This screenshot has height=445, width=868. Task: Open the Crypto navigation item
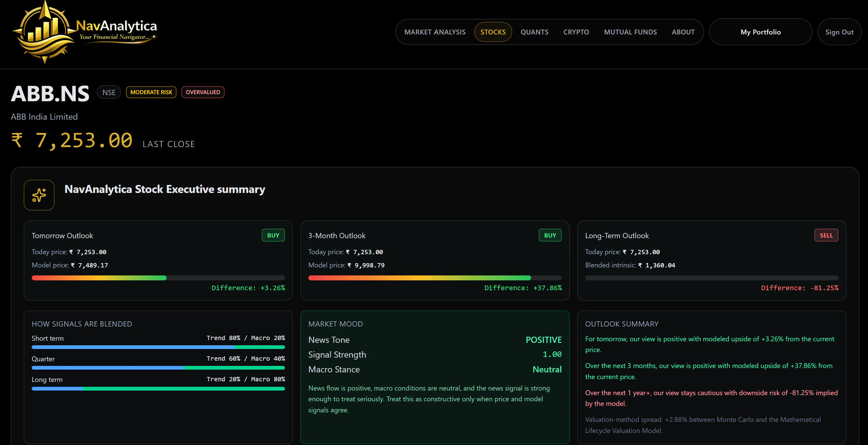[x=576, y=32]
